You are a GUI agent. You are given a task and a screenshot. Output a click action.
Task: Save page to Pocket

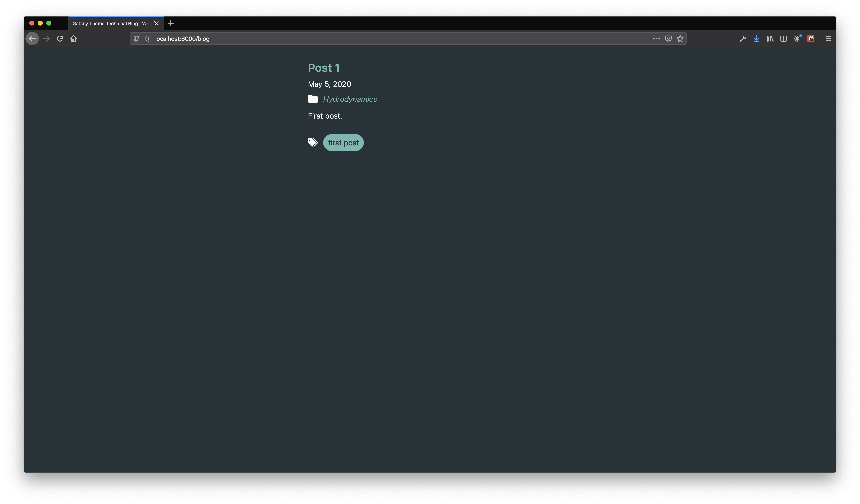point(668,39)
